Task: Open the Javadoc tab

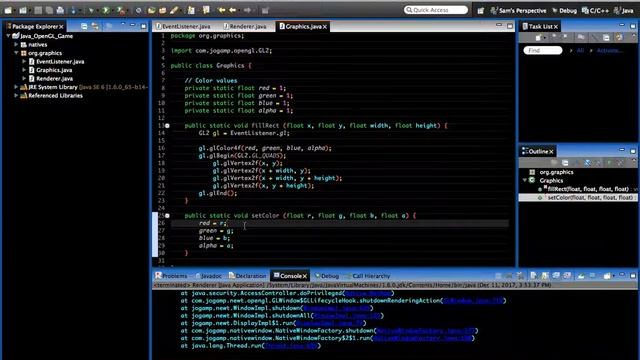Action: [208, 276]
